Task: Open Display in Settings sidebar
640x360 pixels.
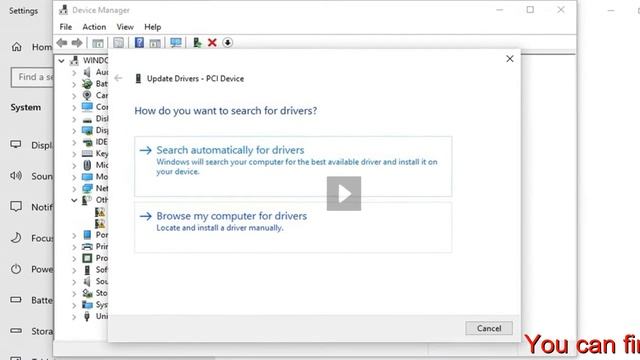Action: pyautogui.click(x=31, y=145)
